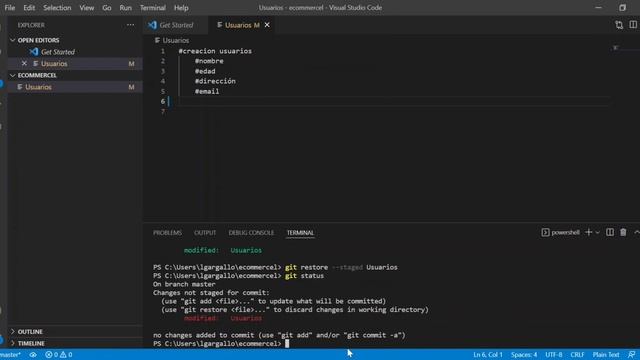Image resolution: width=640 pixels, height=360 pixels.
Task: Open Explorer more actions ellipsis
Action: (x=130, y=25)
